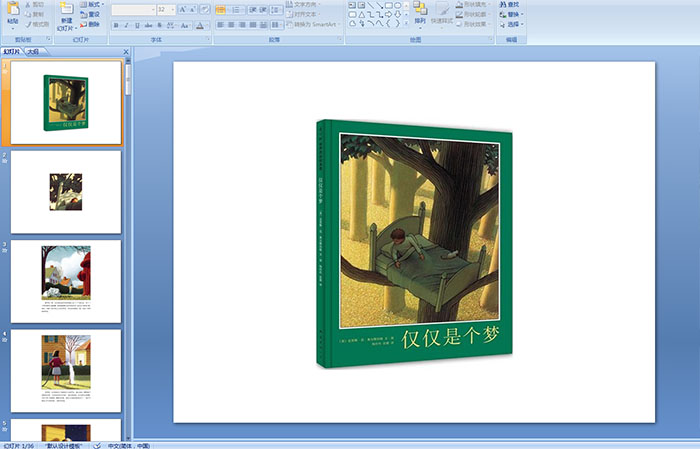The height and width of the screenshot is (449, 700).
Task: Insert a text box shape from gallery
Action: pos(352,5)
